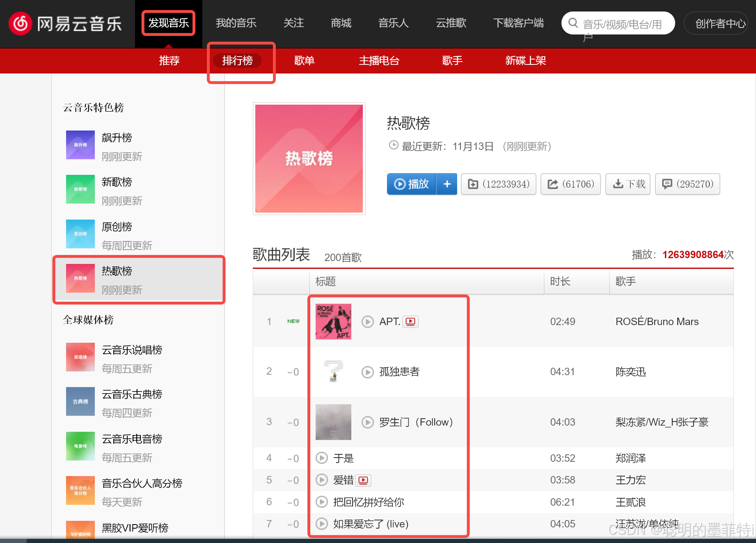The image size is (756, 543).
Task: Focus the 音乐/视频/电台/用户 search field
Action: point(618,23)
